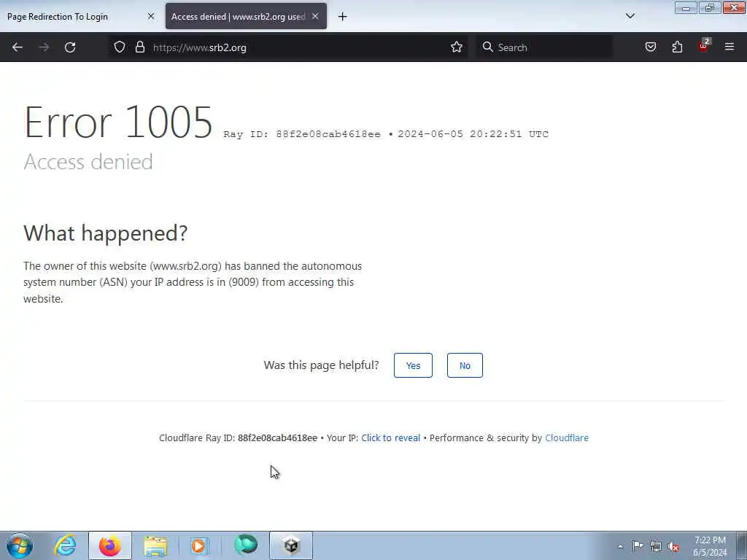Bookmark this page with star icon

pyautogui.click(x=457, y=47)
